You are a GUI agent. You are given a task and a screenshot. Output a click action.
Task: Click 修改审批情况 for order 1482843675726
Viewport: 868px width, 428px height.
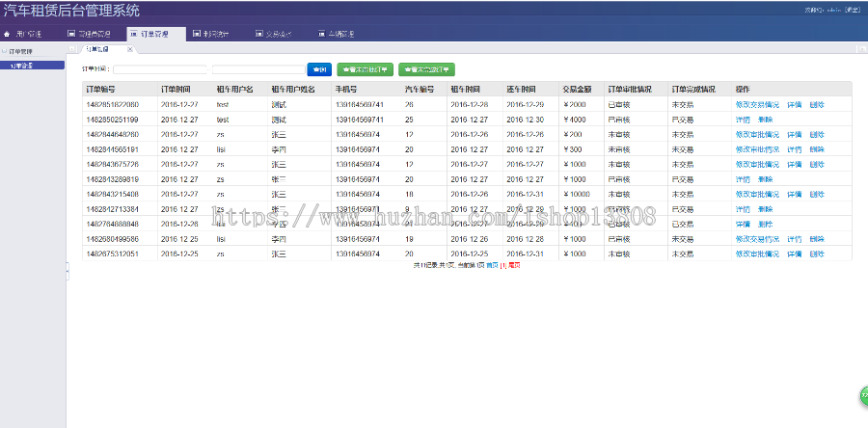point(757,164)
